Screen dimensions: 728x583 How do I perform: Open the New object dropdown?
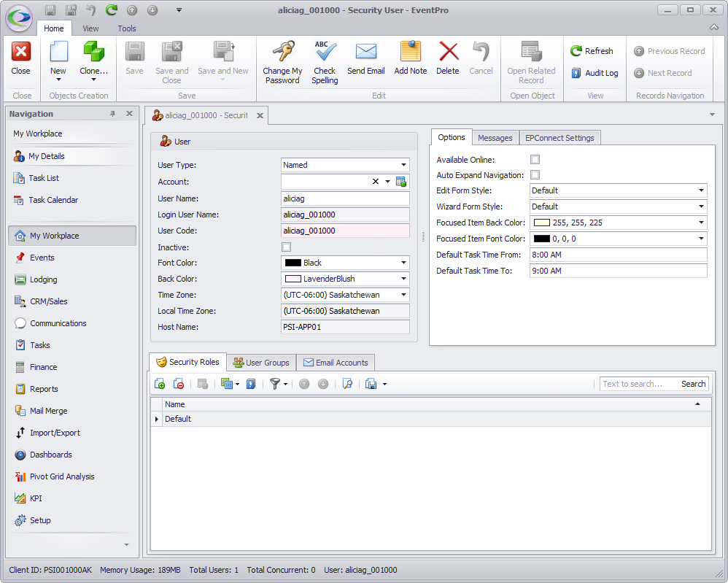(x=58, y=80)
